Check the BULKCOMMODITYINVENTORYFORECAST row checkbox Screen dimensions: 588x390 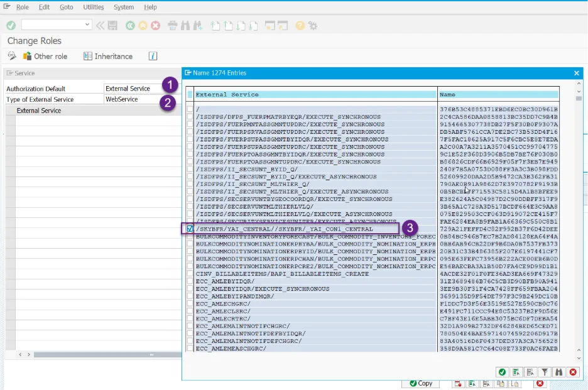pos(190,236)
